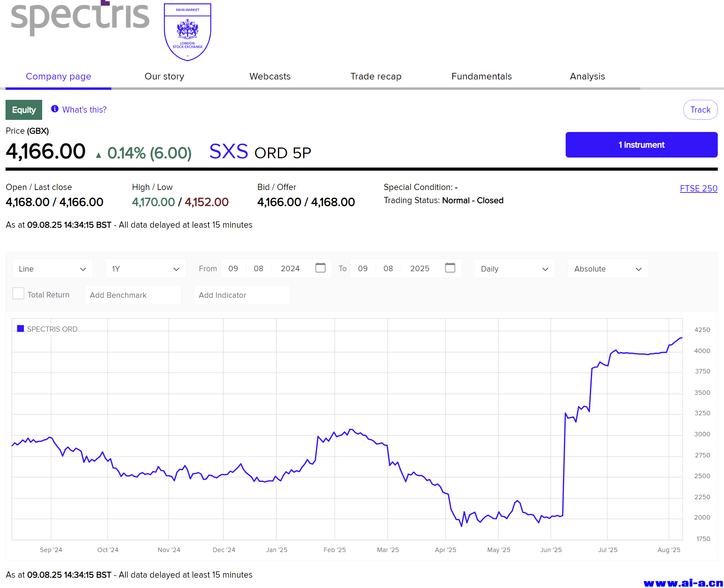Click the High value 4,170.00
724x588 pixels.
pos(154,202)
